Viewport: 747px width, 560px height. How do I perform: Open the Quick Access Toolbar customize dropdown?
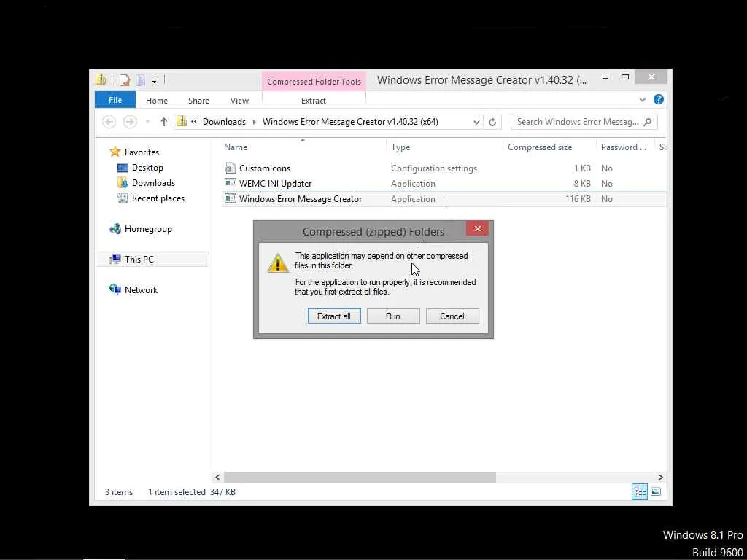(154, 80)
